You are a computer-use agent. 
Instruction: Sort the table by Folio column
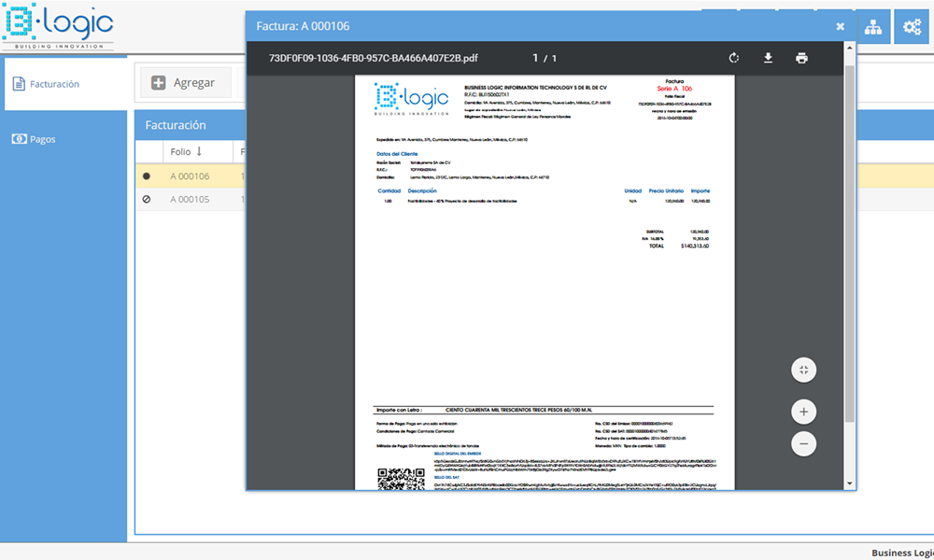tap(187, 151)
